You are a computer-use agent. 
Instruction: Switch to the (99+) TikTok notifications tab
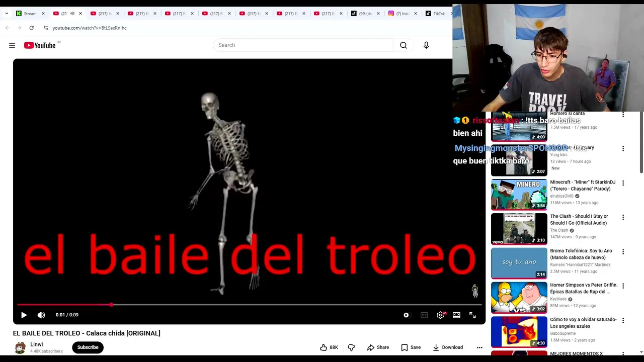click(362, 14)
